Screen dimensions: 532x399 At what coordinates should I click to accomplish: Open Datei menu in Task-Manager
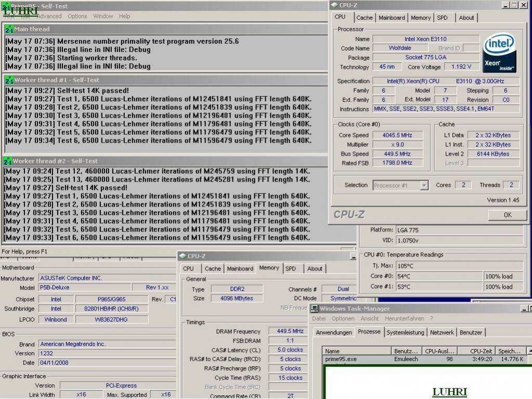pos(319,318)
